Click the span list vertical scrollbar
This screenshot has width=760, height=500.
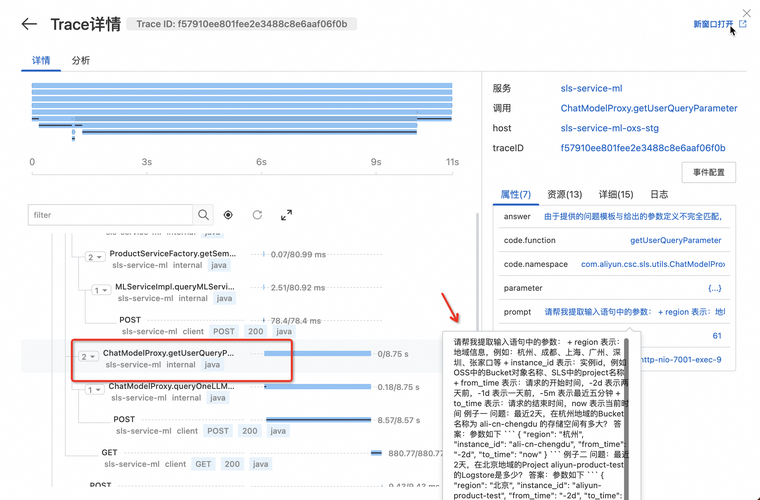477,271
